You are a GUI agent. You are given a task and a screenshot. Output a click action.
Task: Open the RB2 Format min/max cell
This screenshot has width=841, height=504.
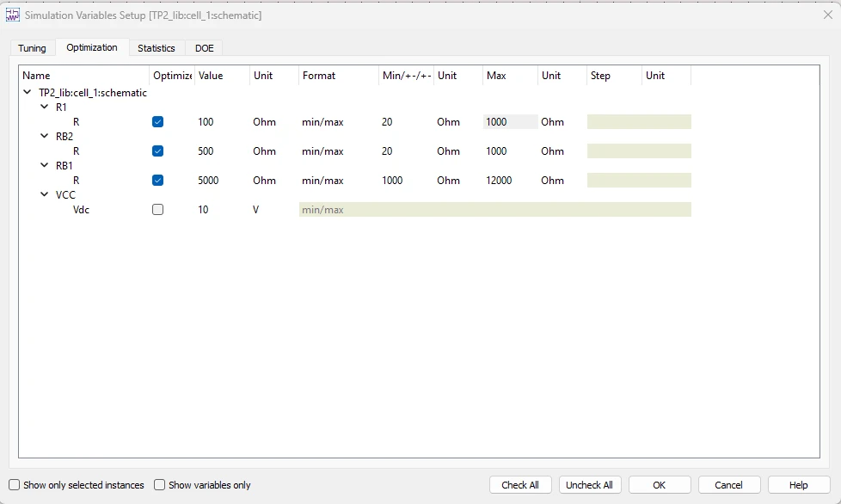pos(339,151)
